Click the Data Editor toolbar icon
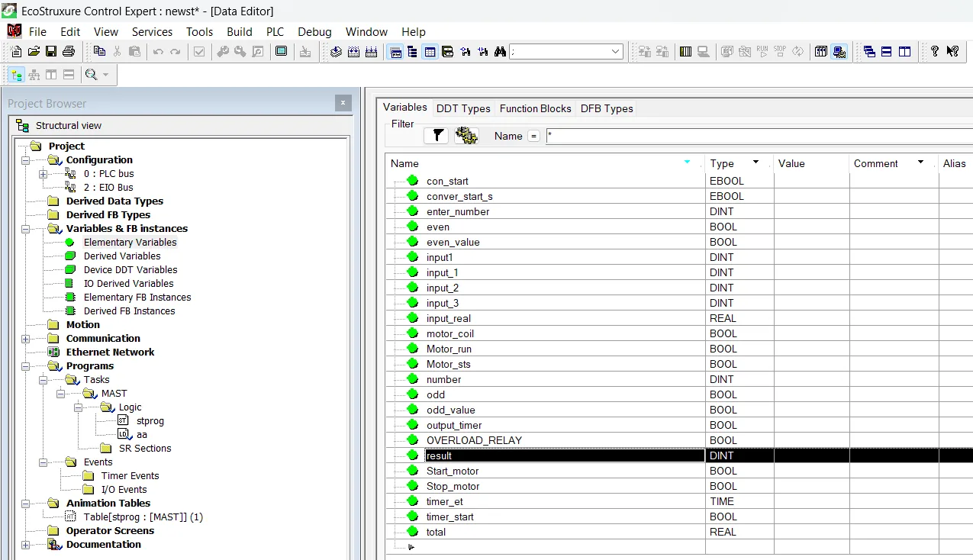973x560 pixels. click(x=430, y=52)
